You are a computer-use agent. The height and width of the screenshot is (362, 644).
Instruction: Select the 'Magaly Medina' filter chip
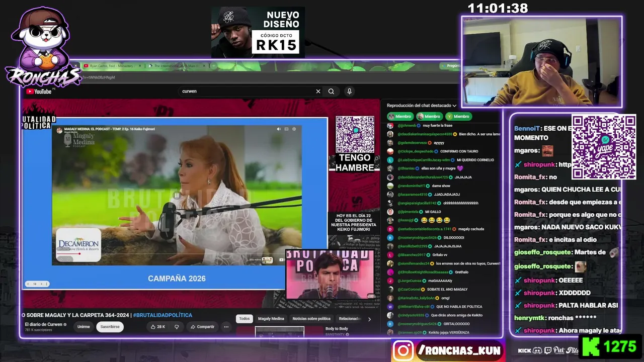point(271,319)
